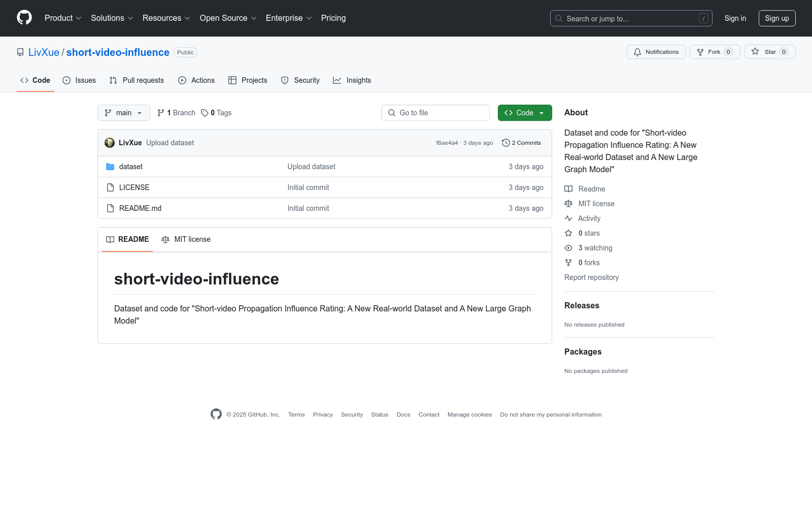Viewport: 812px width, 508px height.
Task: Click the Notifications bell button
Action: [656, 52]
